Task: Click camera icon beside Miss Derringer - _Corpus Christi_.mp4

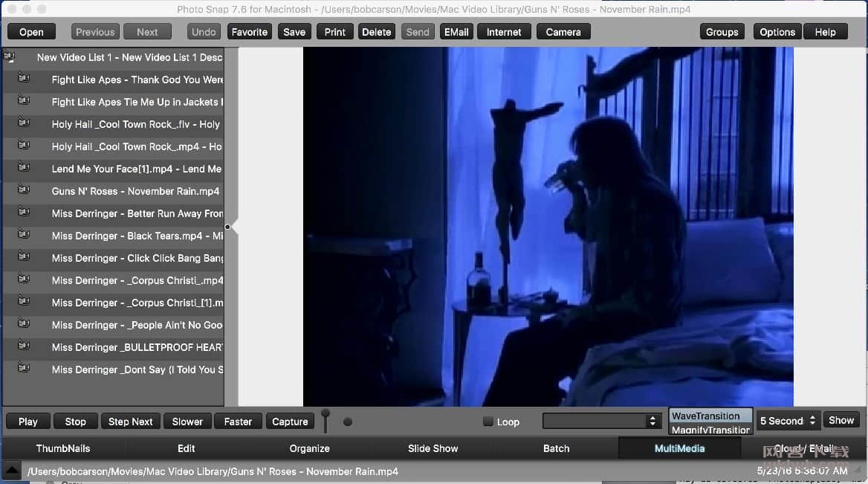Action: [x=24, y=279]
